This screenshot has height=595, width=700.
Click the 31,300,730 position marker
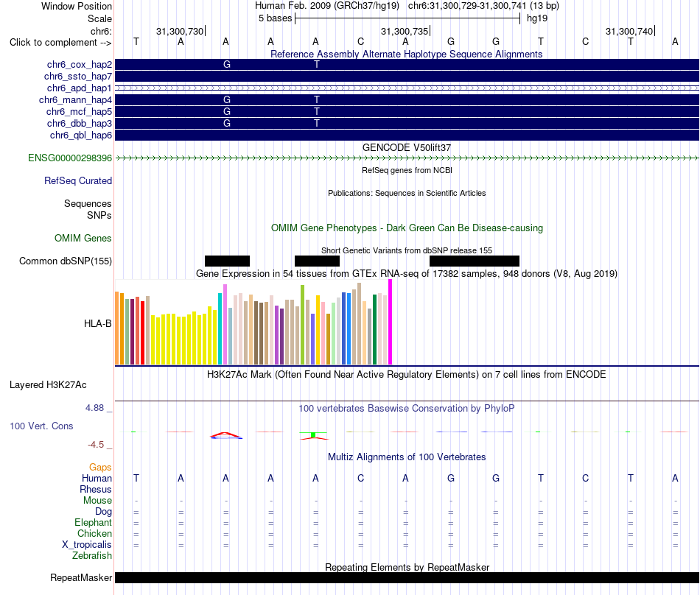[x=180, y=31]
